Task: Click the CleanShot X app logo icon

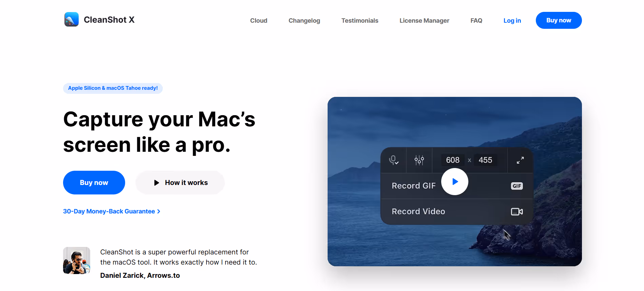Action: pyautogui.click(x=71, y=20)
